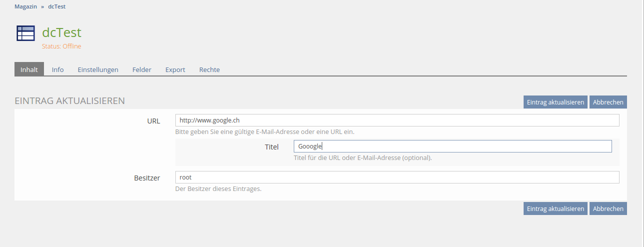Select the Felder tab
644x247 pixels.
tap(142, 69)
